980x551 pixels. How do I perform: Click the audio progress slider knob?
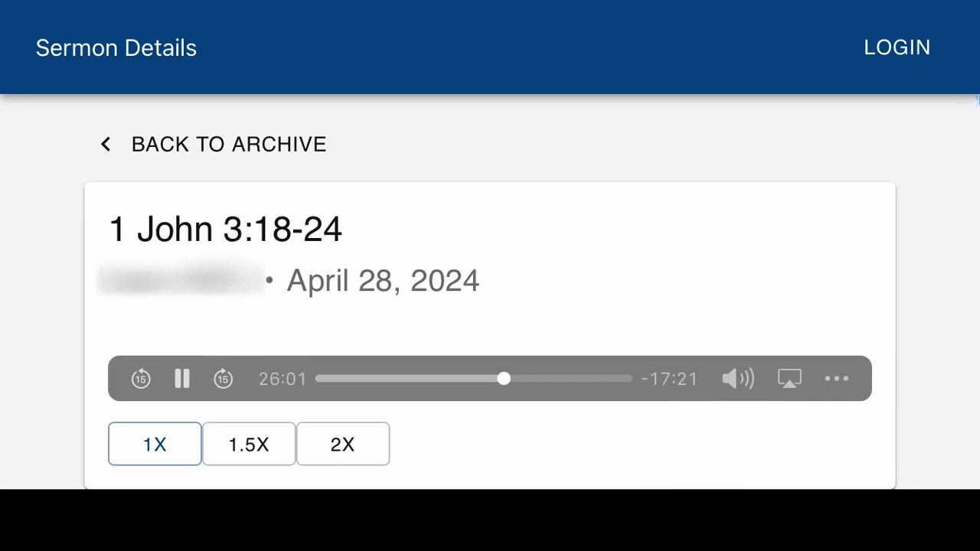[503, 378]
